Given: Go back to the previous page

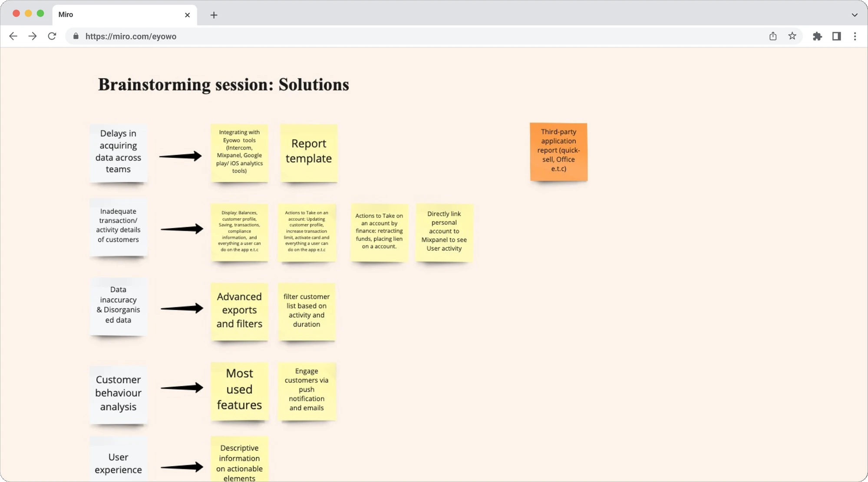Looking at the screenshot, I should click(x=13, y=37).
